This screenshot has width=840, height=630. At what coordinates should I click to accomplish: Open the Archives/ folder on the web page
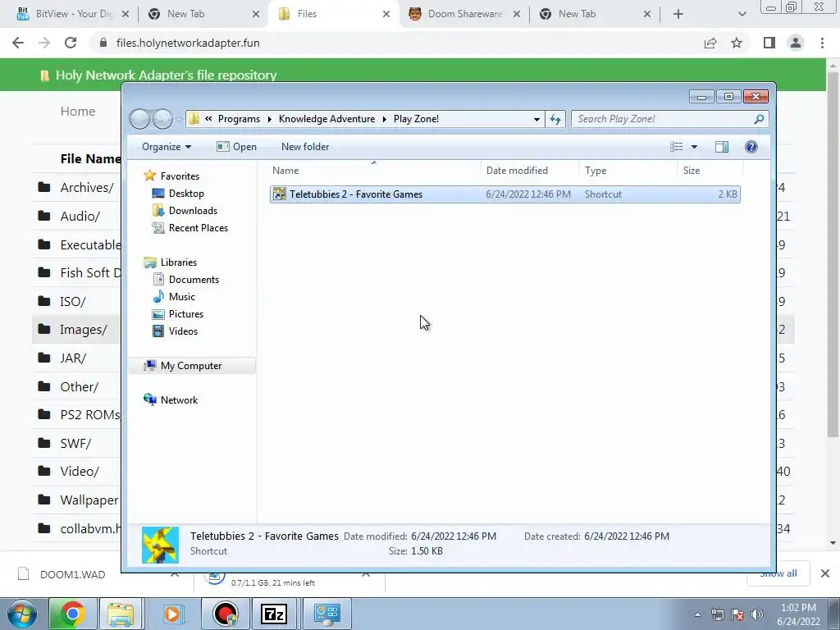tap(87, 188)
